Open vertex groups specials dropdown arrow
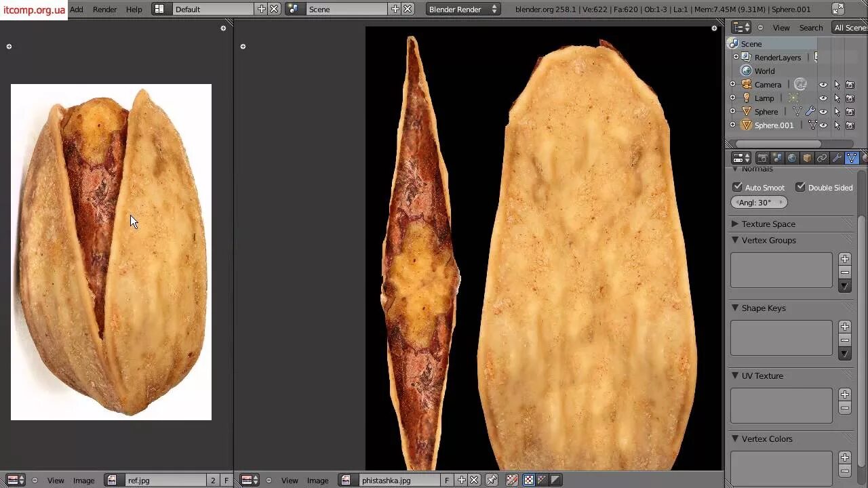The image size is (868, 488). point(845,286)
